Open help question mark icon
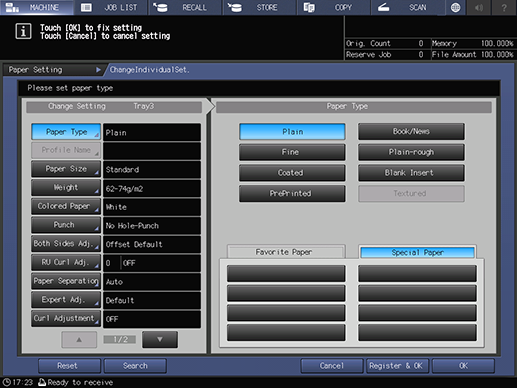Viewport: 517px width, 388px height. 504,7
